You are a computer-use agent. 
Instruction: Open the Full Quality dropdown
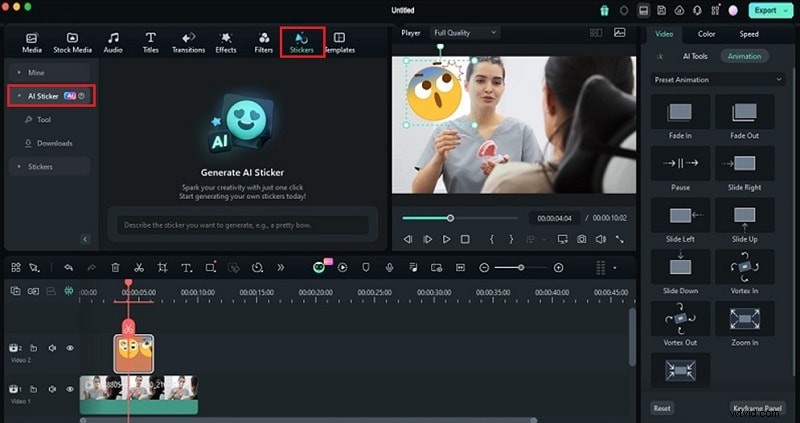coord(464,33)
